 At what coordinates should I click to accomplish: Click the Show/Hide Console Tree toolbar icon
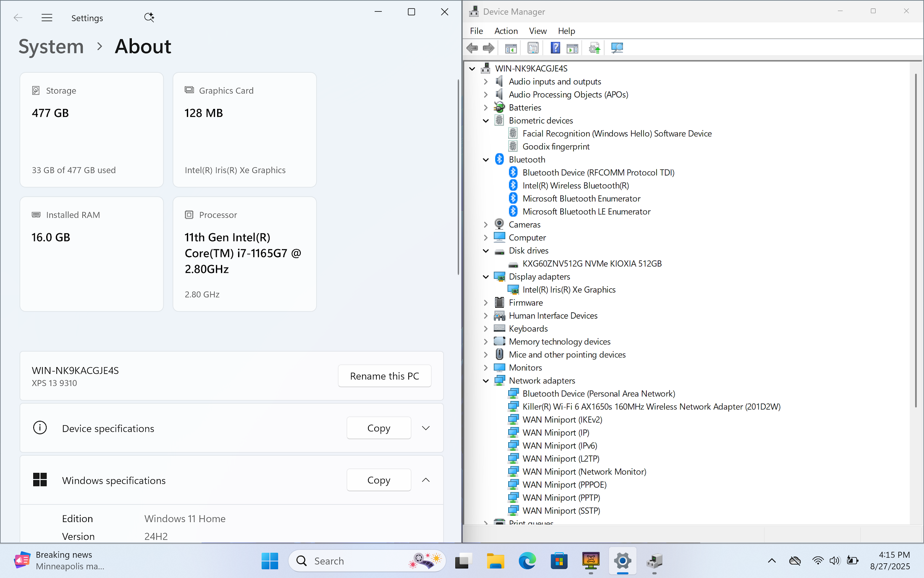[511, 48]
